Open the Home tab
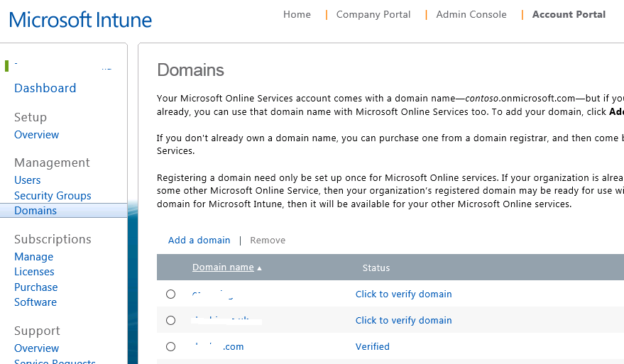Image resolution: width=624 pixels, height=364 pixels. (x=297, y=14)
